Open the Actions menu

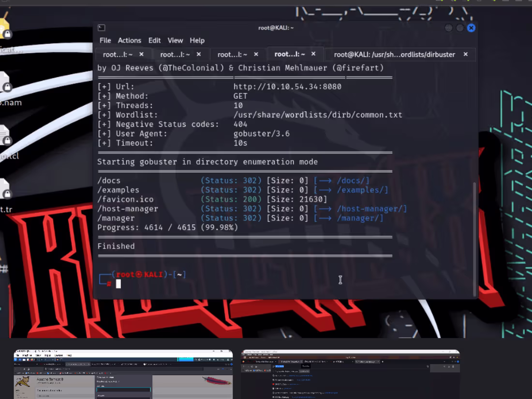coord(130,40)
